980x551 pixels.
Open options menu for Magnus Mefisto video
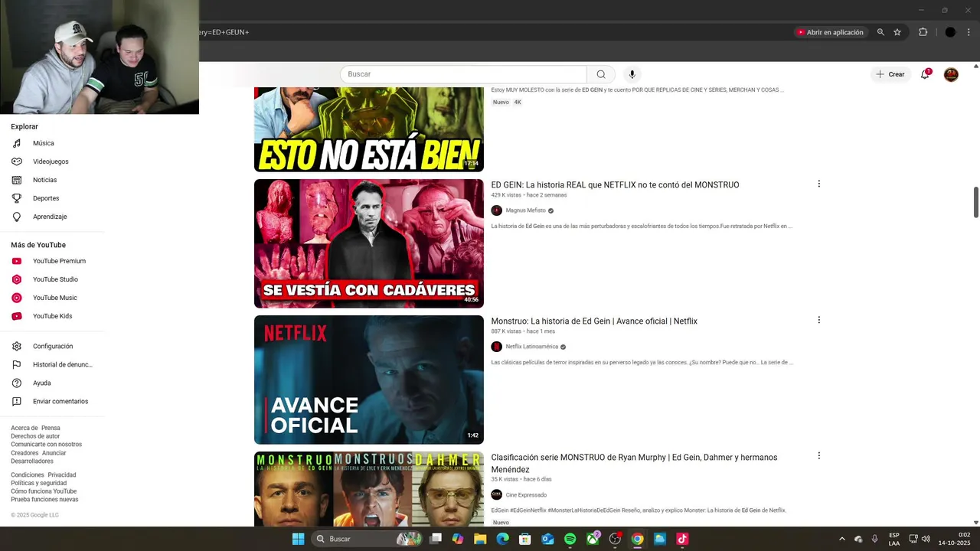pos(818,184)
